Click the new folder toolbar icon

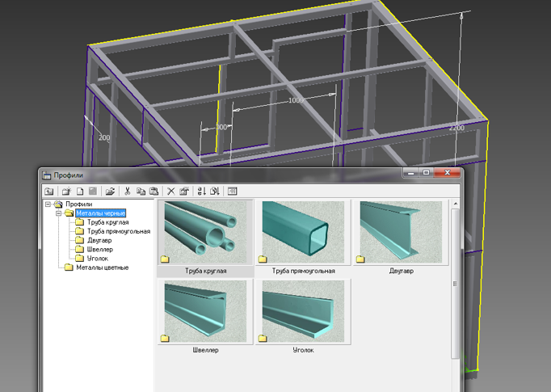[x=66, y=192]
